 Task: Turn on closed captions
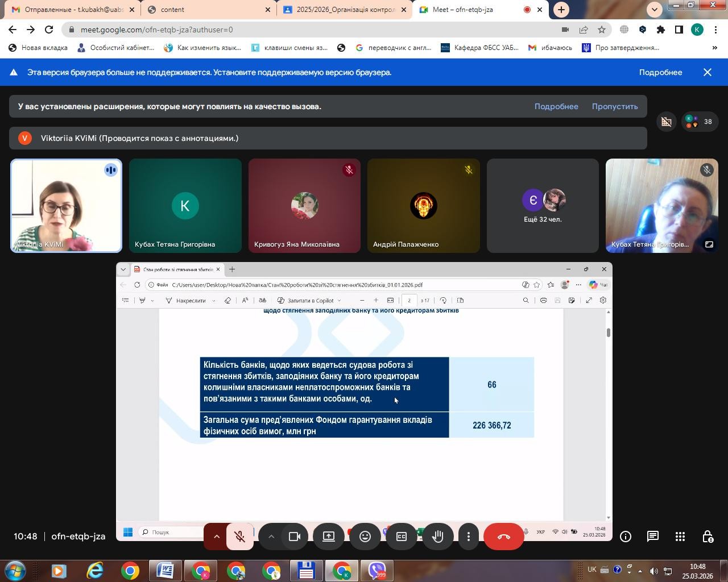(402, 537)
